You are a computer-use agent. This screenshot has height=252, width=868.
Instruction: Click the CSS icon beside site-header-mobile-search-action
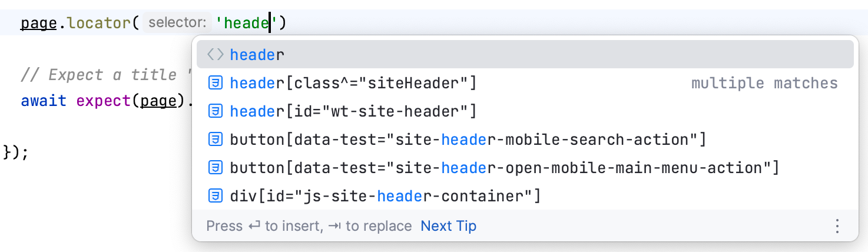[216, 140]
